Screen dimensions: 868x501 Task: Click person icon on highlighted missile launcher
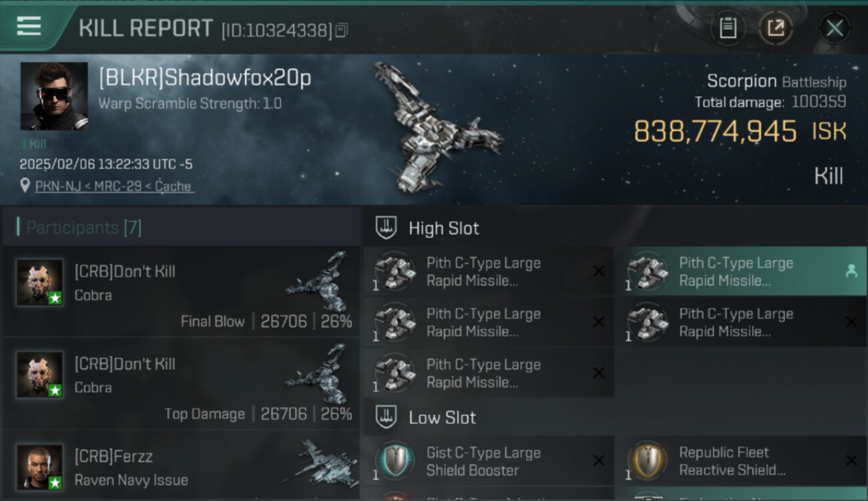[x=851, y=271]
